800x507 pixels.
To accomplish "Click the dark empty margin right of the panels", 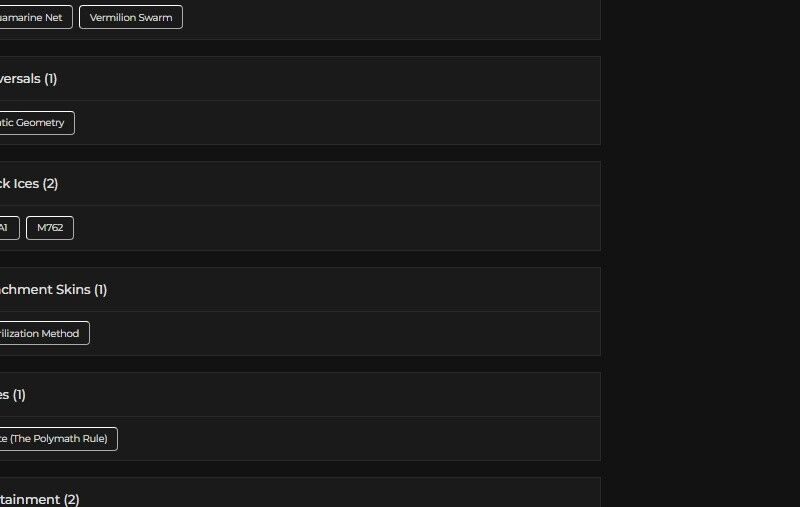I will (700, 250).
